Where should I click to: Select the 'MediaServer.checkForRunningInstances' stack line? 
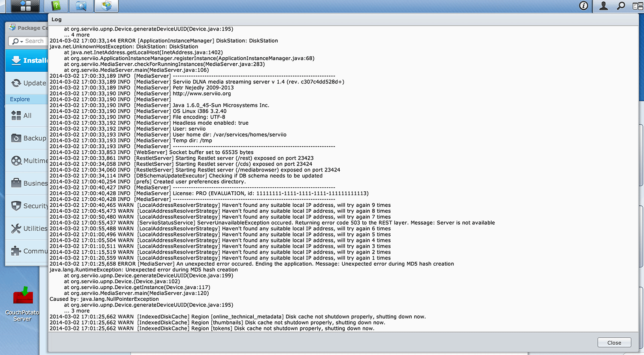click(164, 64)
